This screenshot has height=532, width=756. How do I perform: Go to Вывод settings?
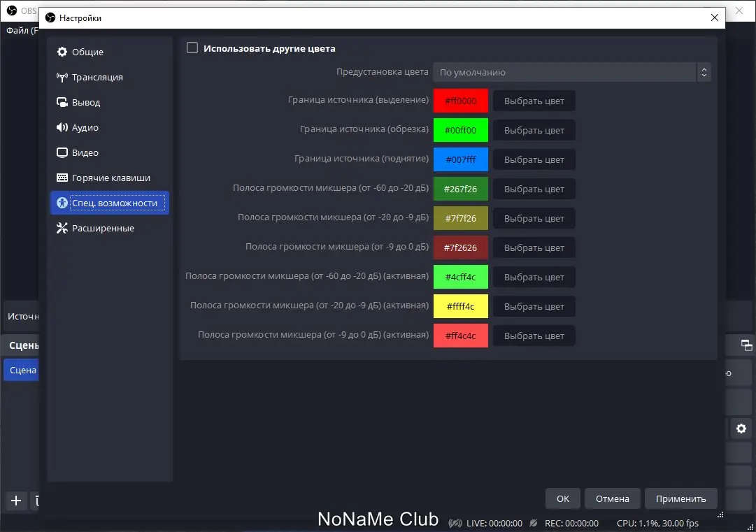click(110, 102)
